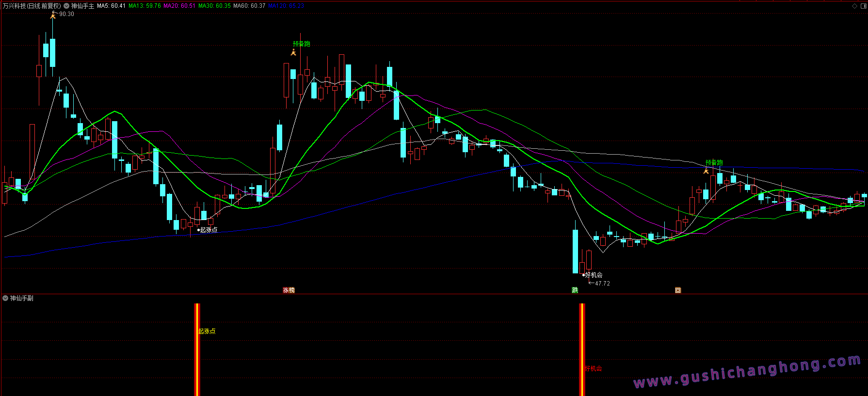Click the 涨榜 marker on the time axis
This screenshot has width=868, height=396.
289,290
